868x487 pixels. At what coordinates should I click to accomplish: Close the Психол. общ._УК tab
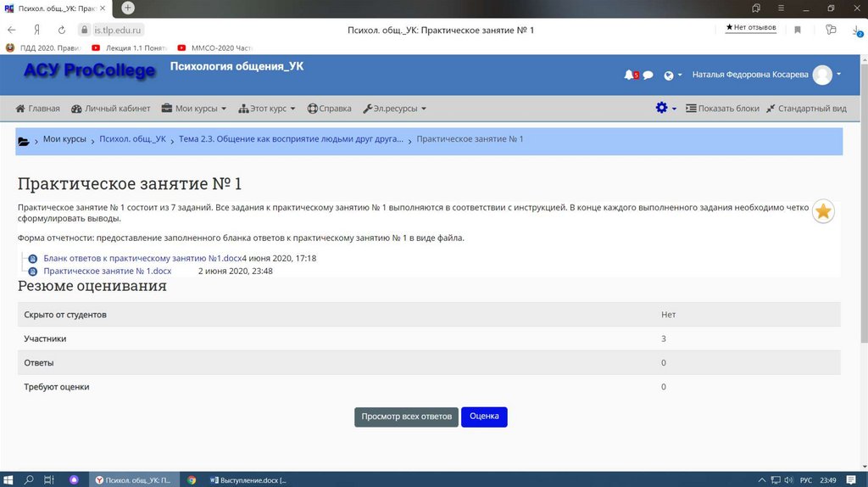[x=103, y=8]
